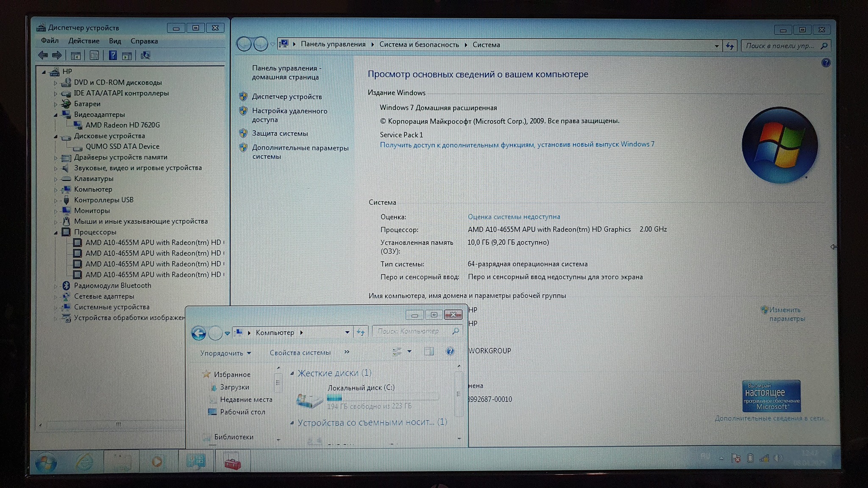Image resolution: width=868 pixels, height=488 pixels.
Task: Expand the Сетевые адаптеры tree node
Action: point(56,297)
